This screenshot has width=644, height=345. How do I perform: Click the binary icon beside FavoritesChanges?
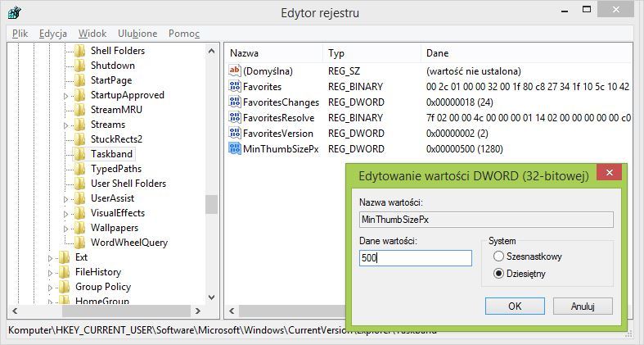point(235,102)
